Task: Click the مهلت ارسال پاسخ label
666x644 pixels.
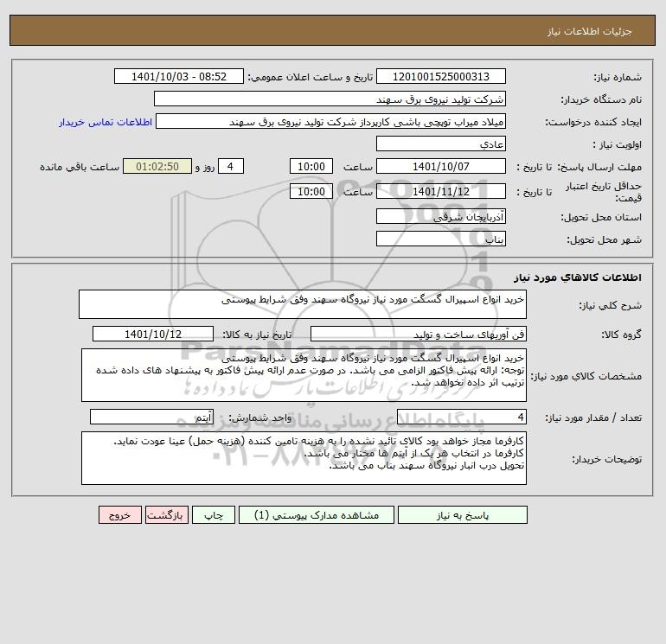Action: tap(599, 167)
